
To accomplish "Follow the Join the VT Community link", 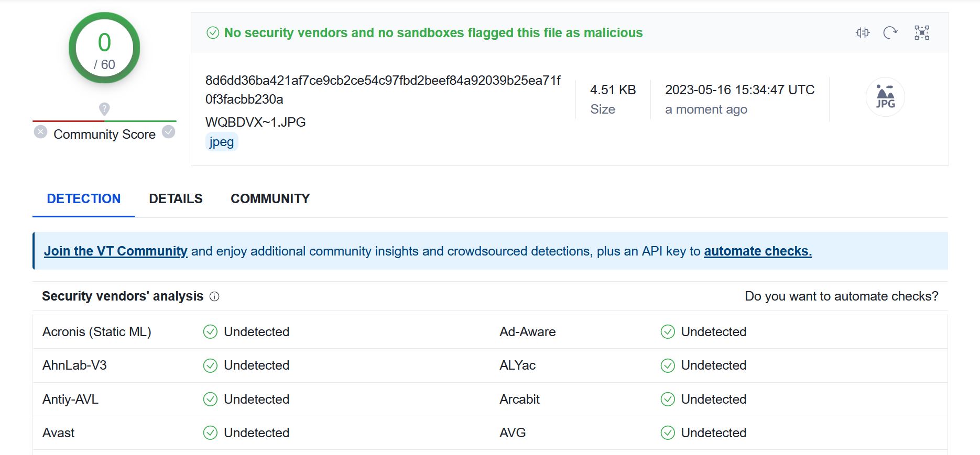I will pyautogui.click(x=115, y=251).
